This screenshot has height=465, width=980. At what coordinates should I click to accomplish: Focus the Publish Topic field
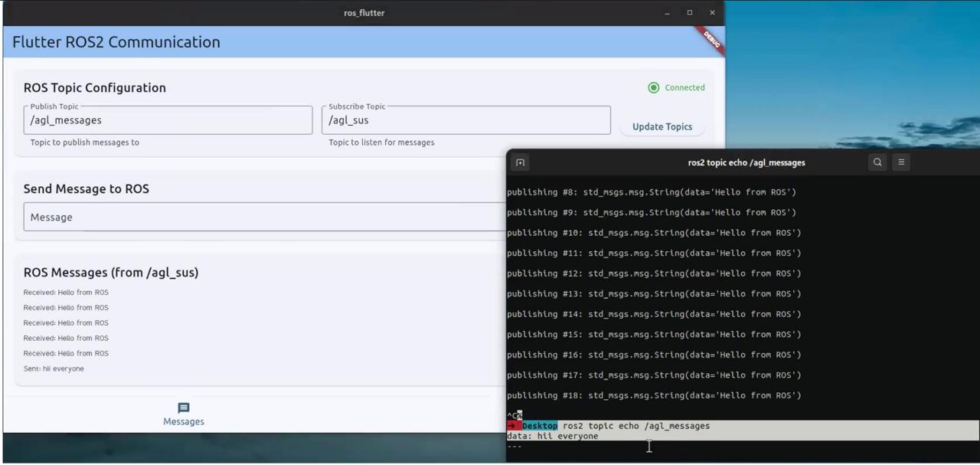tap(168, 120)
